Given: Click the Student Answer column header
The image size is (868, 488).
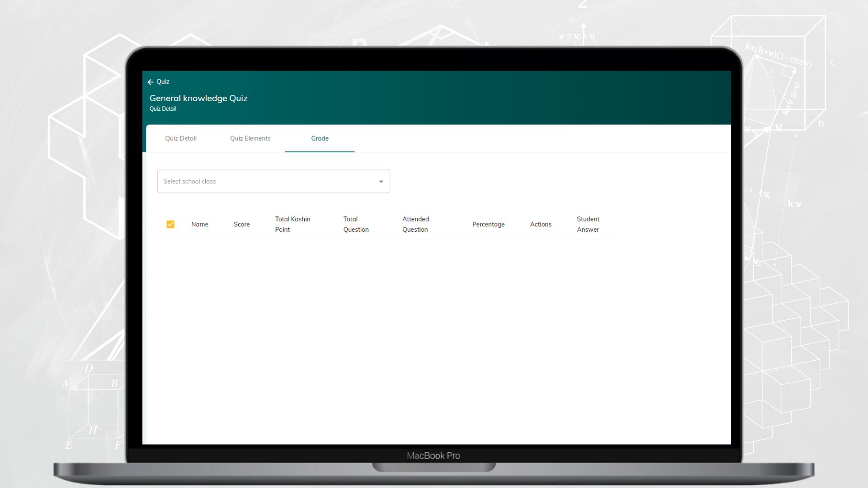Looking at the screenshot, I should tap(588, 224).
